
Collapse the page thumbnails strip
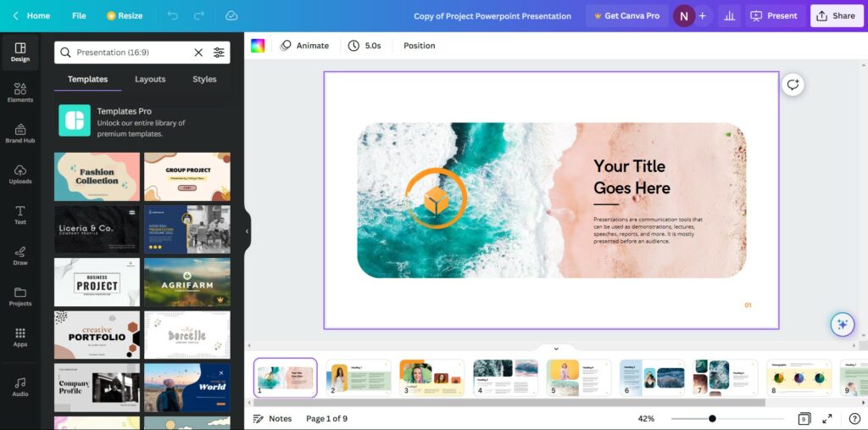pyautogui.click(x=556, y=349)
